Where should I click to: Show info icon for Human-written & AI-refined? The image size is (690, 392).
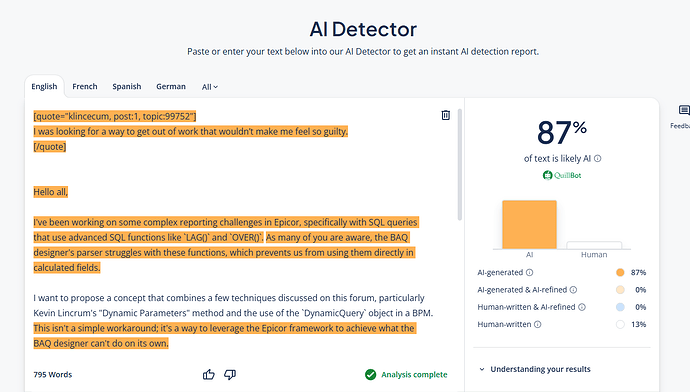(582, 307)
